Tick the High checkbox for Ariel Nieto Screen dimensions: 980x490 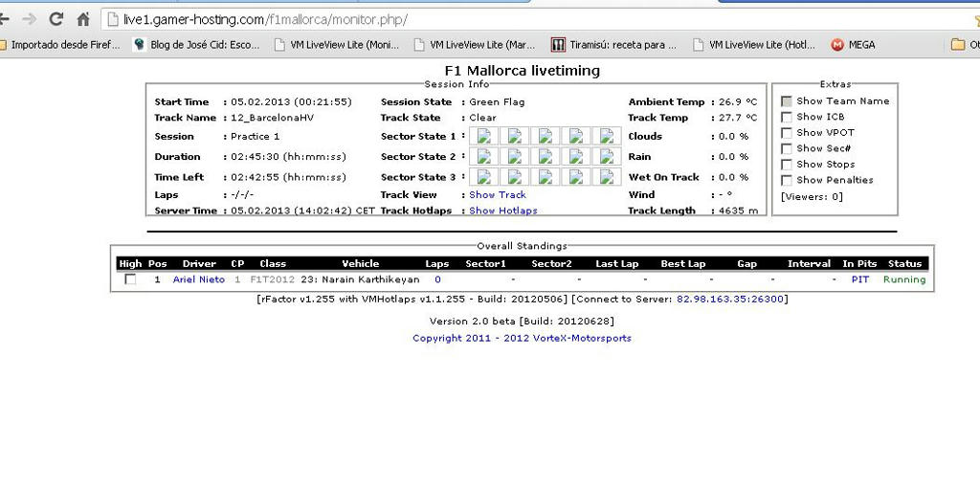pos(130,279)
